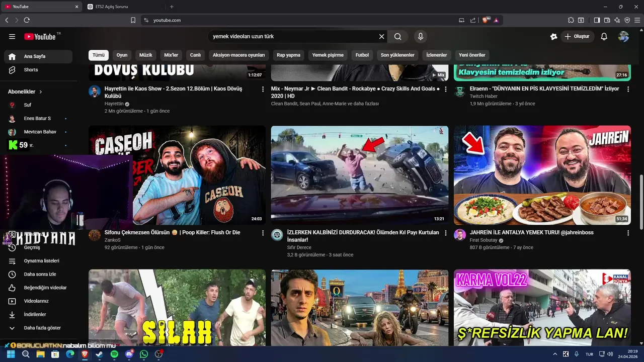
Task: Open the Twitch Haber channel link
Action: pos(484,96)
